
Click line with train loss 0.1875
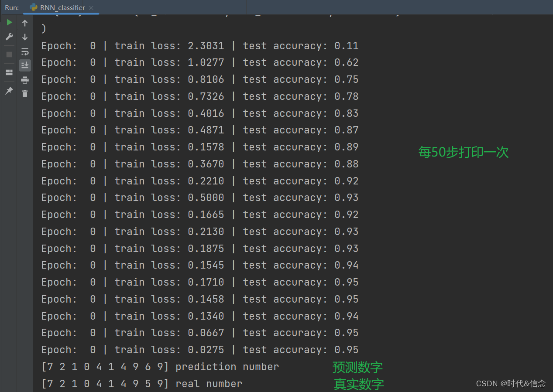(200, 249)
